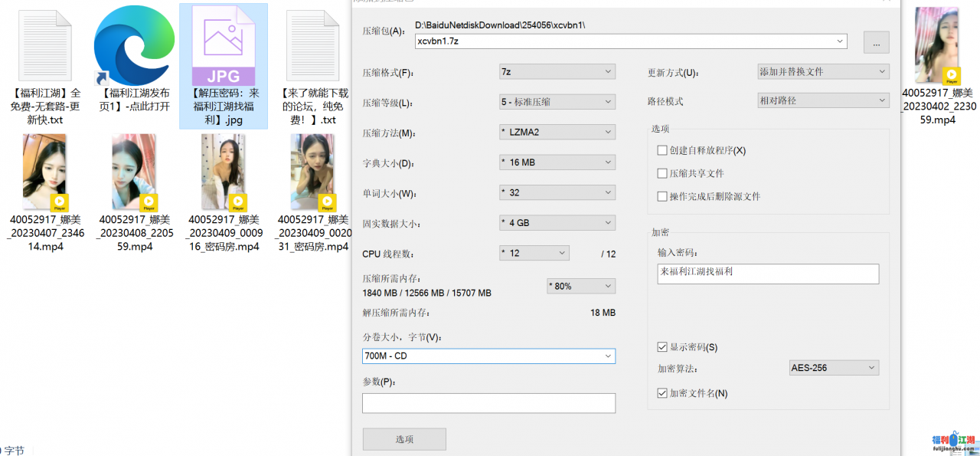The image size is (980, 456).
Task: Open the 【解压密码】JPG image file
Action: [223, 46]
